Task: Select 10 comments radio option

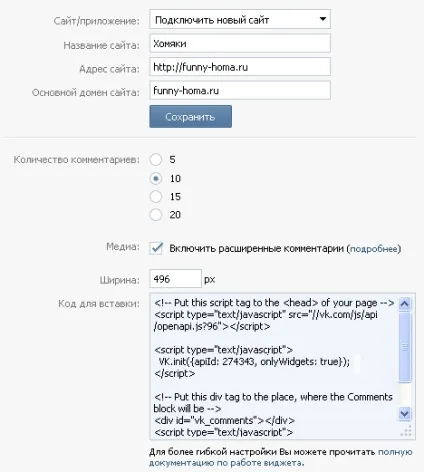Action: [x=156, y=178]
